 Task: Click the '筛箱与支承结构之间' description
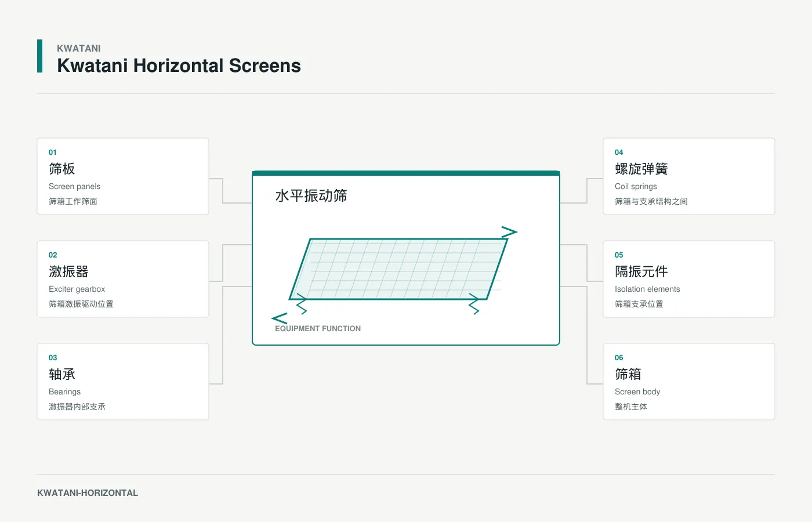point(651,201)
